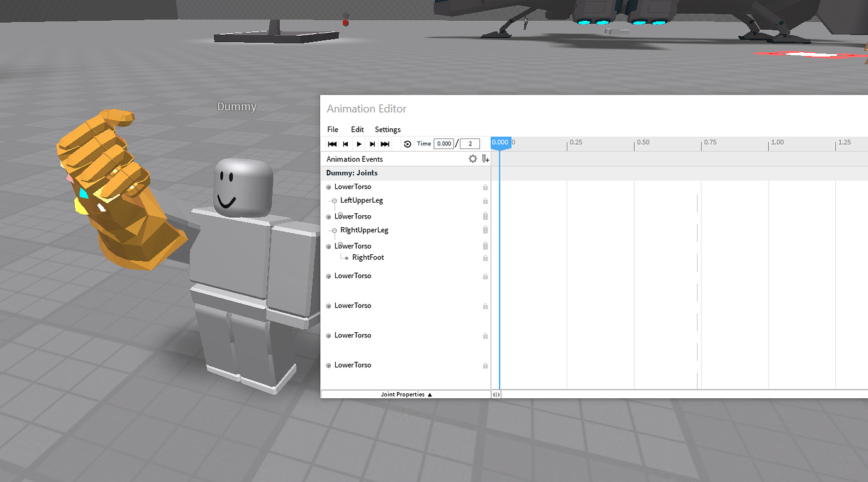This screenshot has width=868, height=482.
Task: Expand the Joint Properties panel
Action: [x=406, y=395]
